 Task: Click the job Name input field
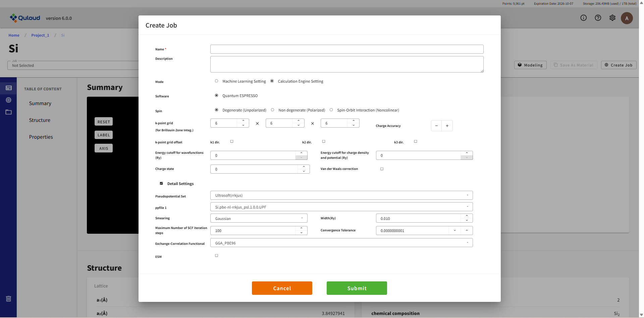click(x=346, y=49)
